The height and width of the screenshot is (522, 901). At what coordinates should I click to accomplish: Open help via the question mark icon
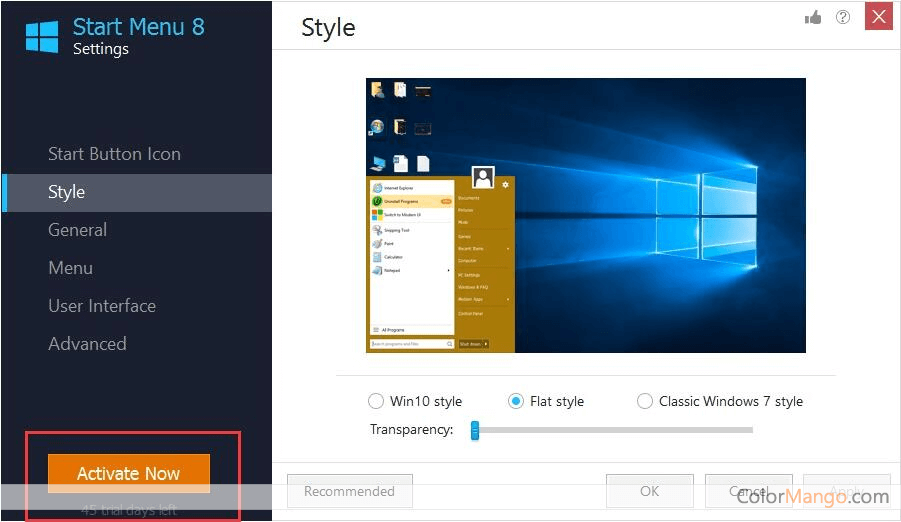(843, 17)
